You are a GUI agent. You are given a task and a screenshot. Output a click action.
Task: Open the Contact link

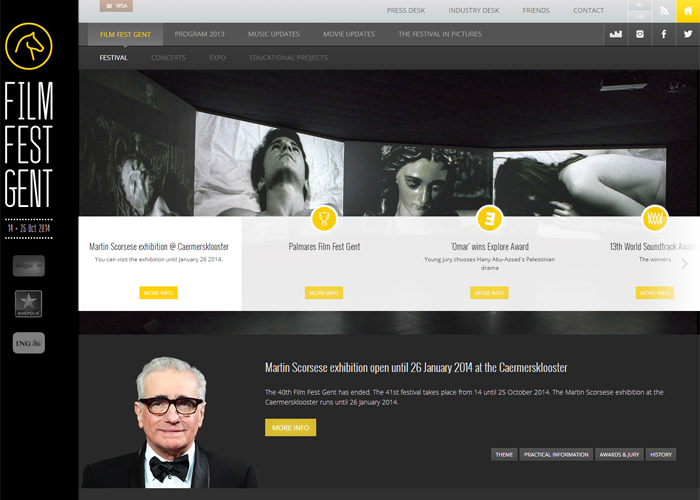588,10
